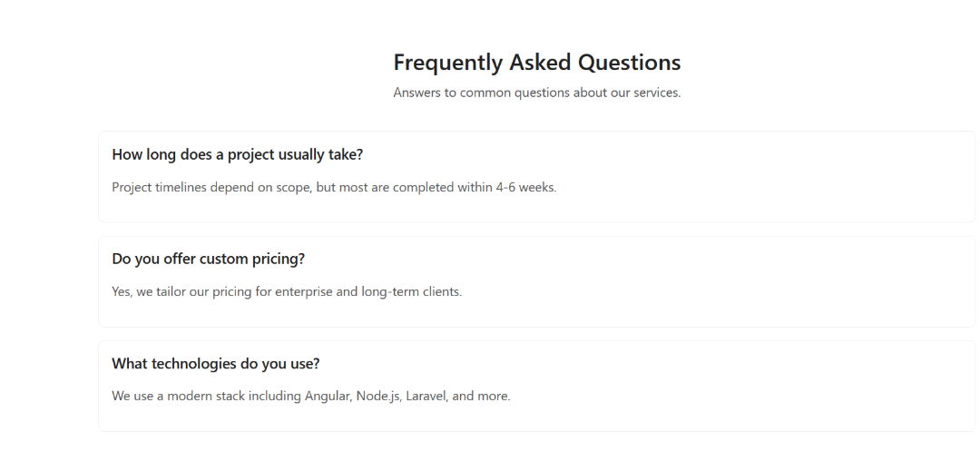The height and width of the screenshot is (471, 980).
Task: Click the Frequently Asked Questions heading
Action: click(537, 63)
